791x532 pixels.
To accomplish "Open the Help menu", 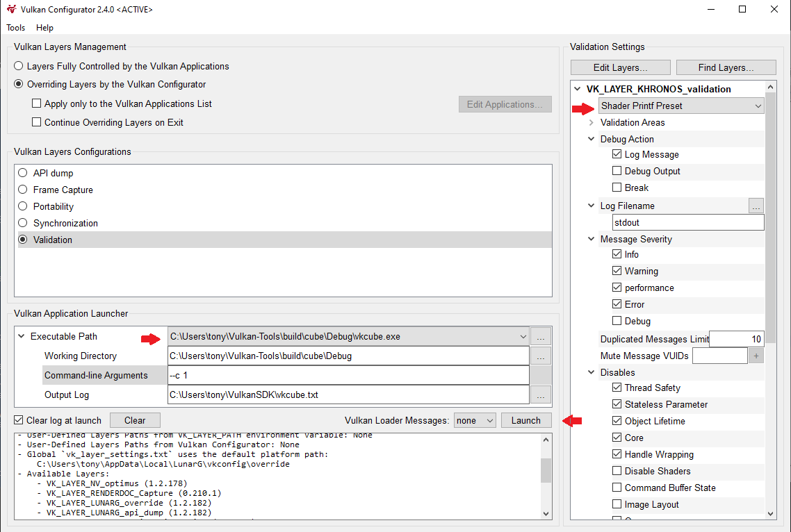I will coord(44,28).
